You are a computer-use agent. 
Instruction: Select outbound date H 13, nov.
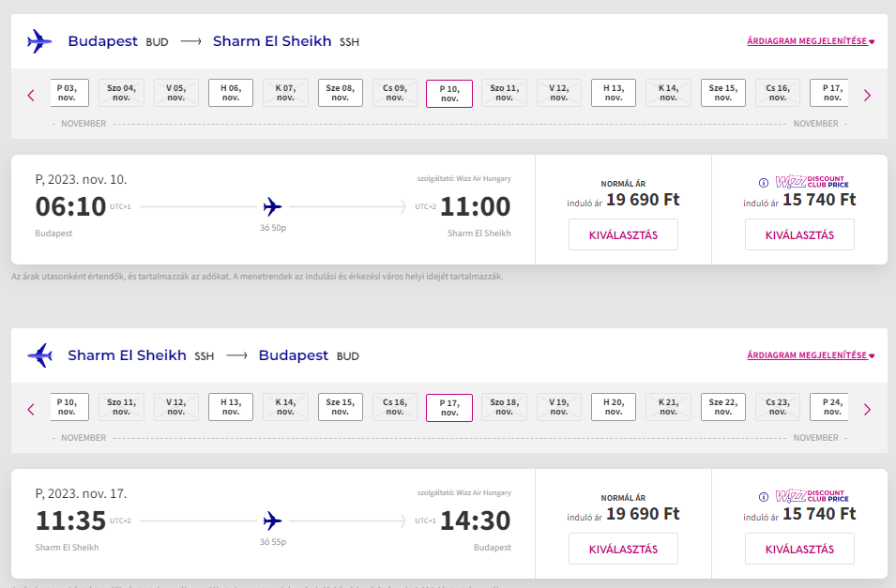614,93
